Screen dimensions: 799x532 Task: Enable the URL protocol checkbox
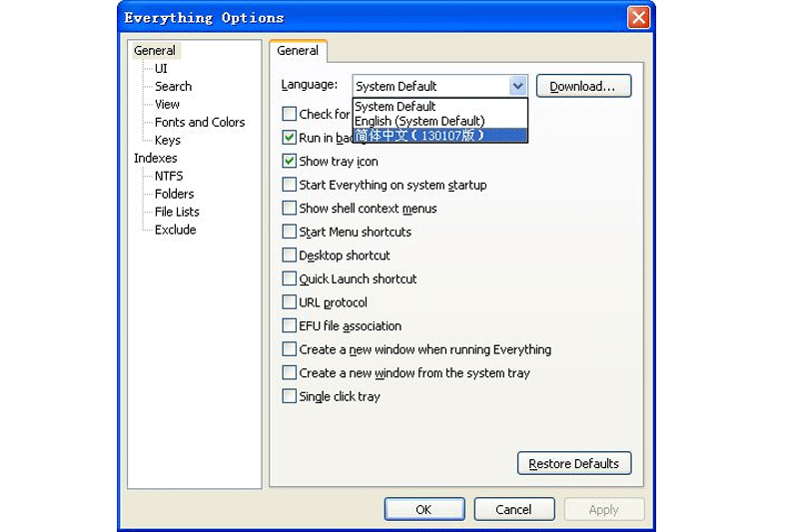[289, 301]
